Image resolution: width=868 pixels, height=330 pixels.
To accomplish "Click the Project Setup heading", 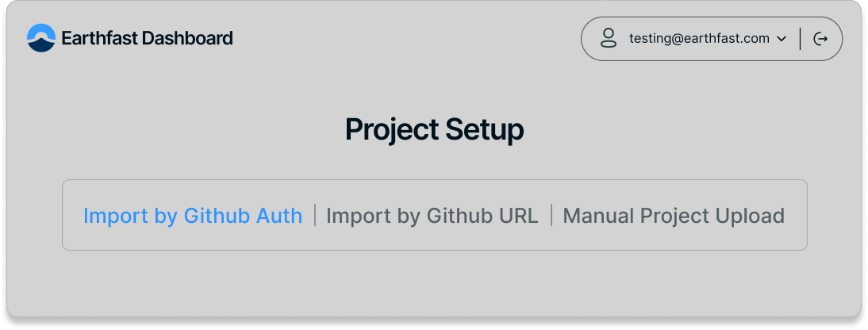I will [434, 129].
